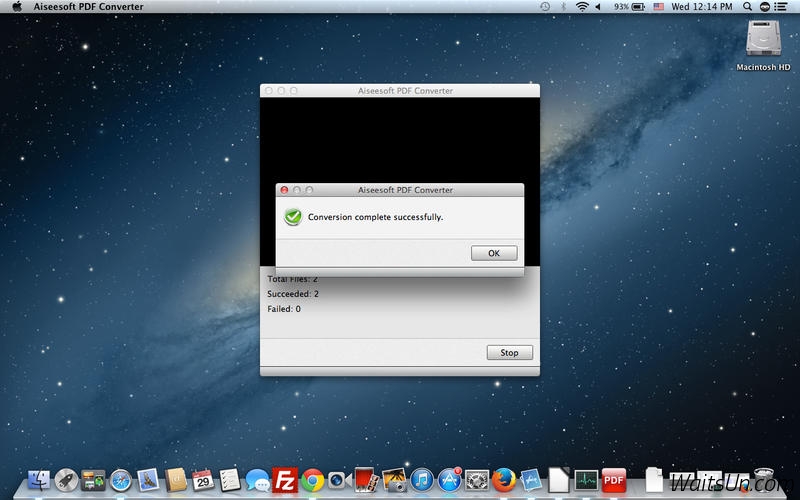Click the green checkmark success icon
Viewport: 800px width, 500px height.
(293, 217)
